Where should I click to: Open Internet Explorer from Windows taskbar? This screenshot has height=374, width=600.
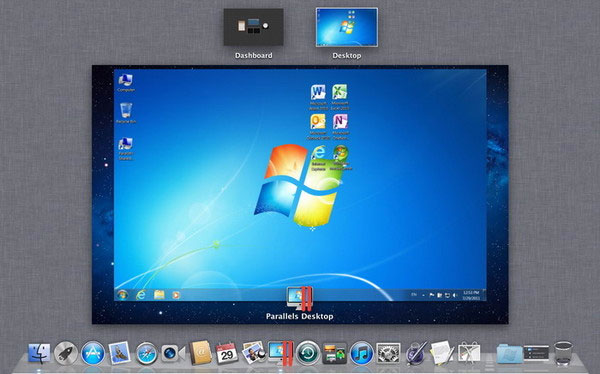click(x=141, y=295)
